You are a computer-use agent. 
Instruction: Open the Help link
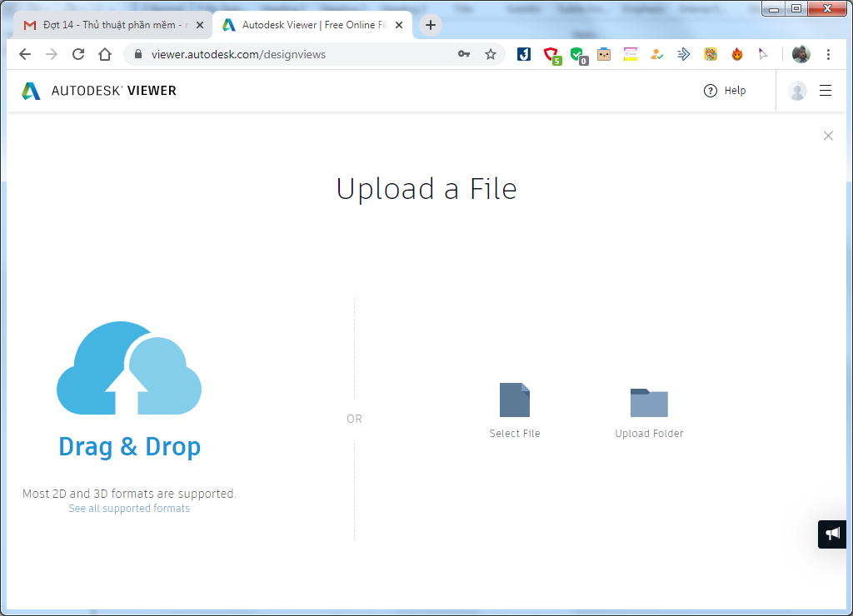(x=725, y=91)
